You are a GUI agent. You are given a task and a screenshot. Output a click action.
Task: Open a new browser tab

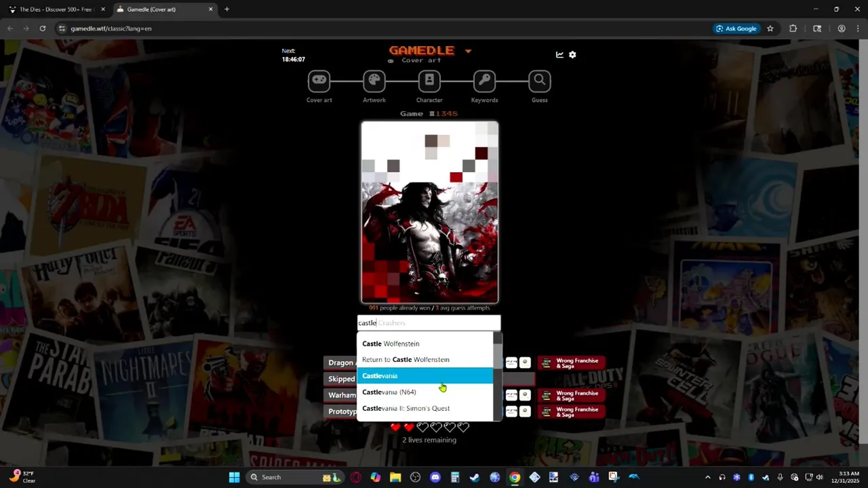[x=226, y=9]
